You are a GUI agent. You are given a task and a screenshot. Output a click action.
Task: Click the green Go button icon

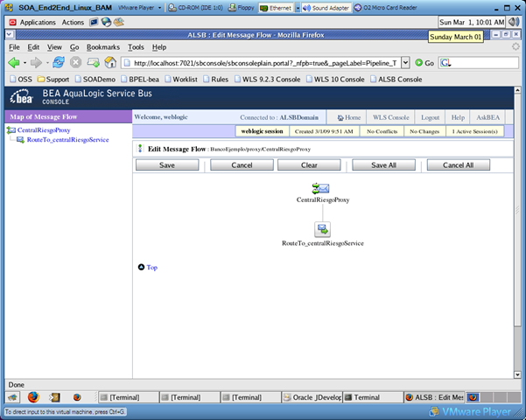click(x=418, y=63)
